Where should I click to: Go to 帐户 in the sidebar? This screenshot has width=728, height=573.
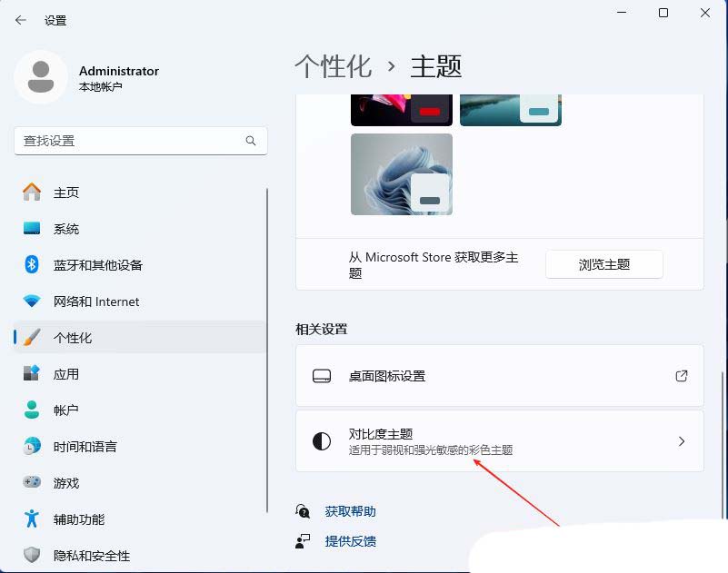tap(66, 410)
